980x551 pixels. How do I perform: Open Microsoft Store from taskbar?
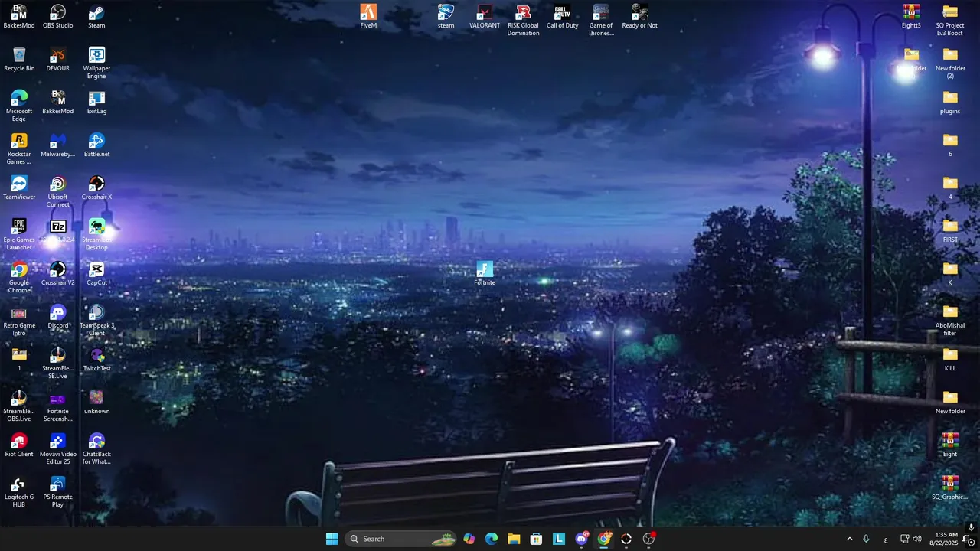[536, 539]
